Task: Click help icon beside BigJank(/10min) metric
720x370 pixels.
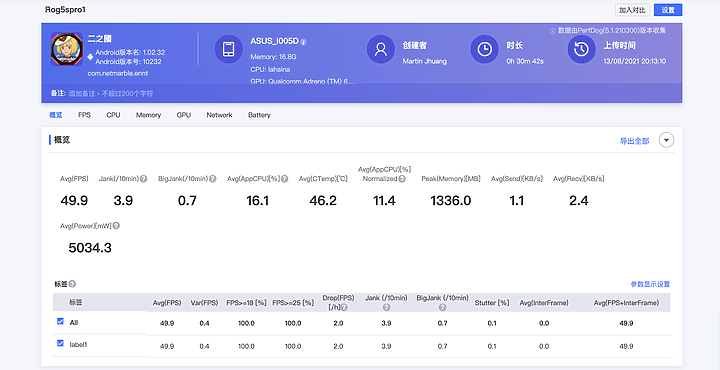Action: point(213,179)
